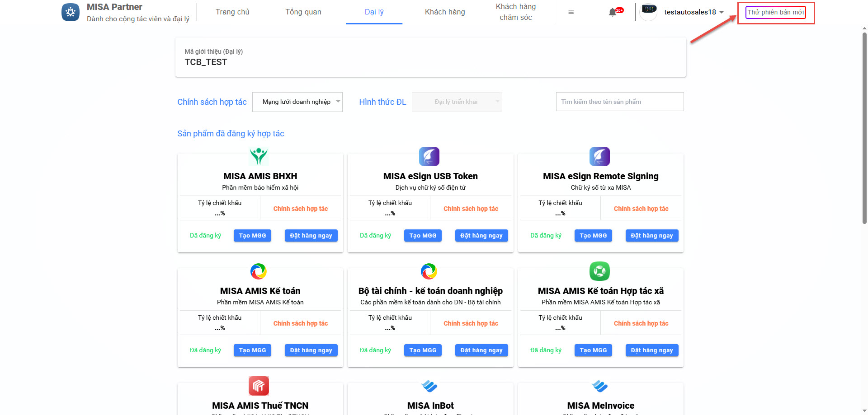This screenshot has width=868, height=415.
Task: Open Chính sách hợp tác link for MISA AMIS Kế toán
Action: click(x=301, y=323)
